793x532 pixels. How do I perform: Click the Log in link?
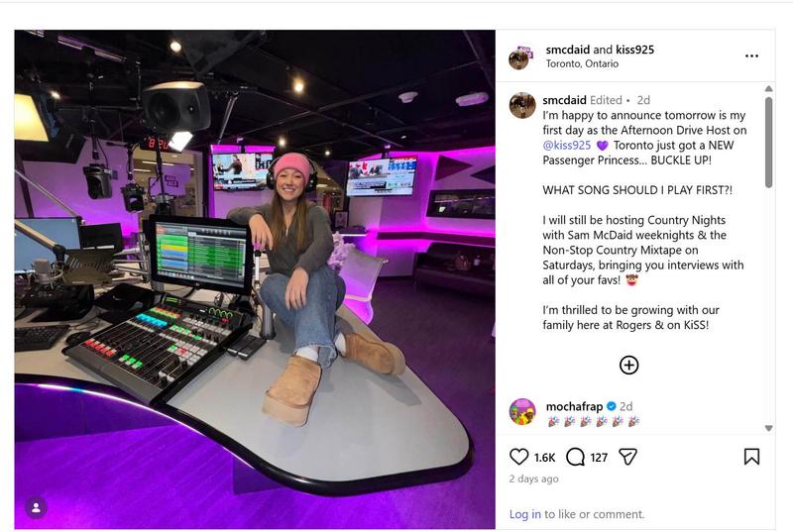(525, 514)
